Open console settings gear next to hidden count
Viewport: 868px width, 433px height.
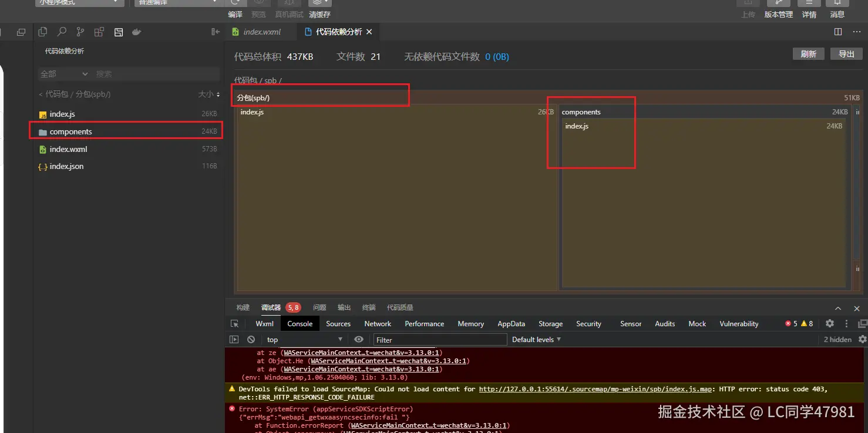pyautogui.click(x=862, y=339)
